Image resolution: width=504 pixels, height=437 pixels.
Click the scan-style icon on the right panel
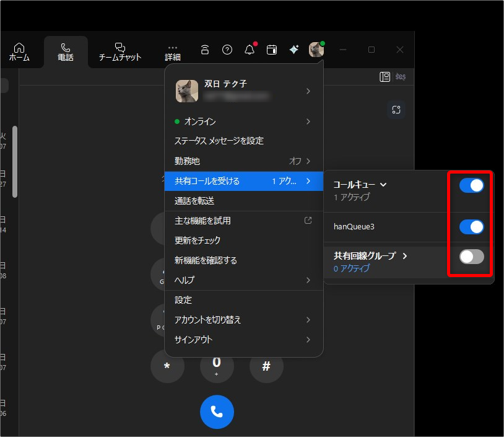point(396,110)
